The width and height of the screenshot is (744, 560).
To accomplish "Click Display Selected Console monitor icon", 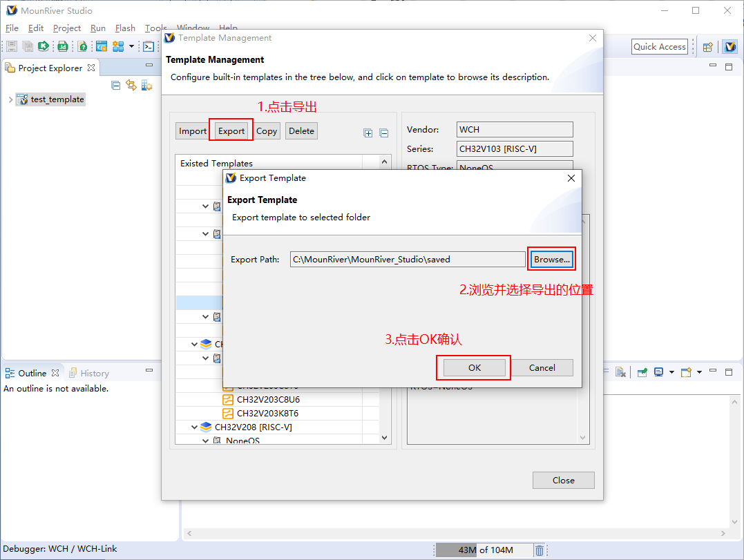I will pyautogui.click(x=658, y=372).
